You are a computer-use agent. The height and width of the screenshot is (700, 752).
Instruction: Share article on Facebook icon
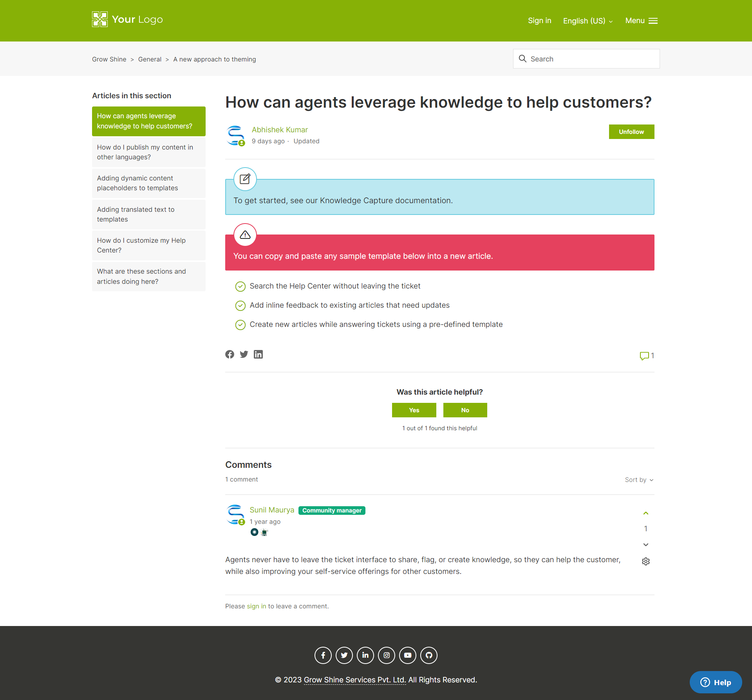230,354
